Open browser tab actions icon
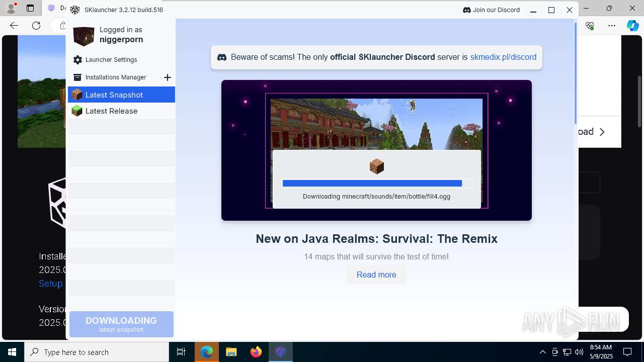644x362 pixels. [x=30, y=9]
